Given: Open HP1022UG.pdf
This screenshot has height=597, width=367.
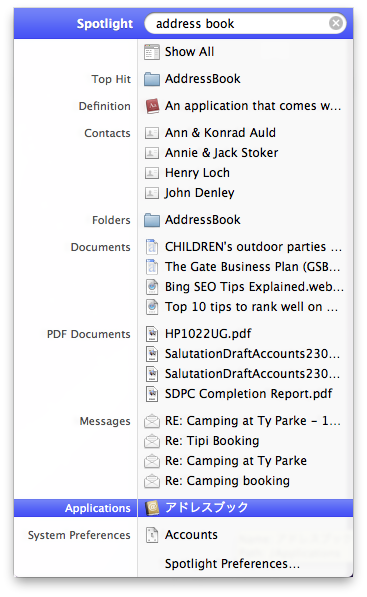Looking at the screenshot, I should pos(208,334).
